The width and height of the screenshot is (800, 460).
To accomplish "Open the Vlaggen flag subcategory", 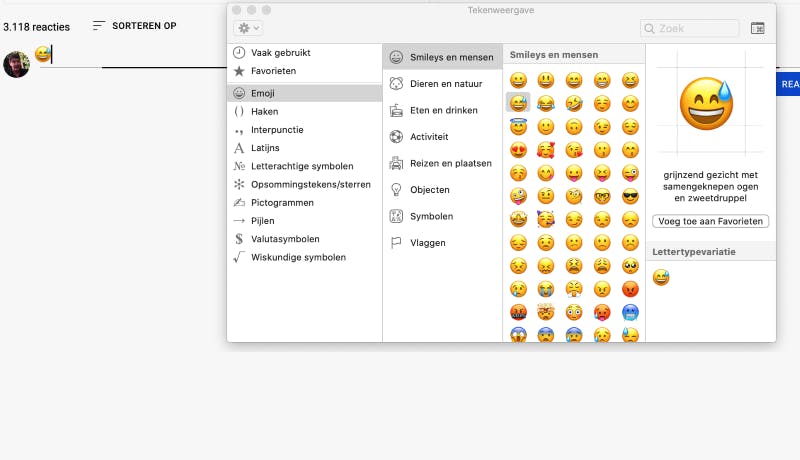I will pyautogui.click(x=427, y=242).
